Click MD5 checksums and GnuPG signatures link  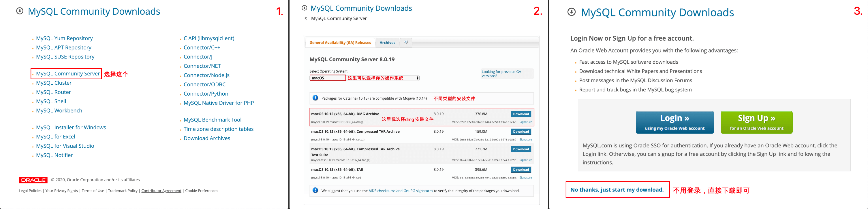[401, 191]
